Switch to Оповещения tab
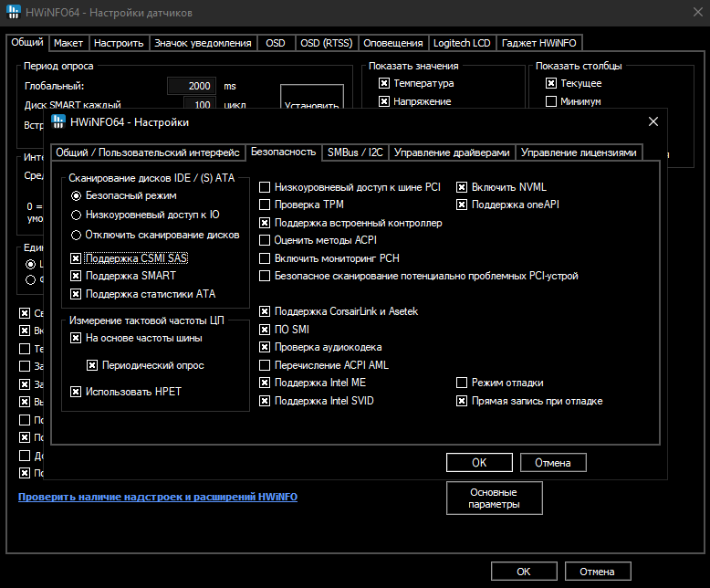 coord(392,43)
